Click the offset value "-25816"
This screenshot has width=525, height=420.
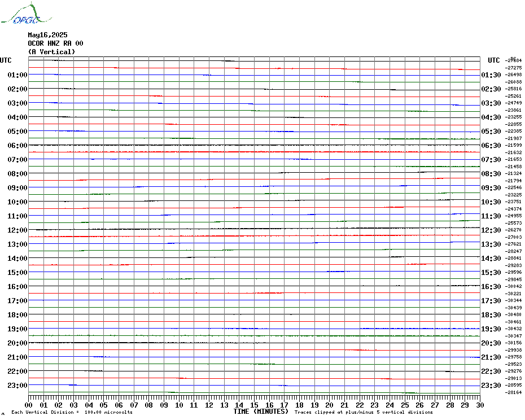(513, 89)
